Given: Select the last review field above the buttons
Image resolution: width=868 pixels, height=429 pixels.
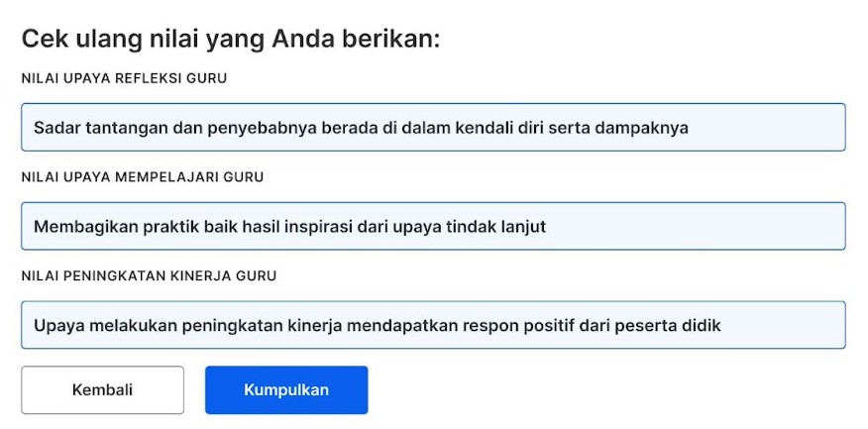Looking at the screenshot, I should click(433, 325).
